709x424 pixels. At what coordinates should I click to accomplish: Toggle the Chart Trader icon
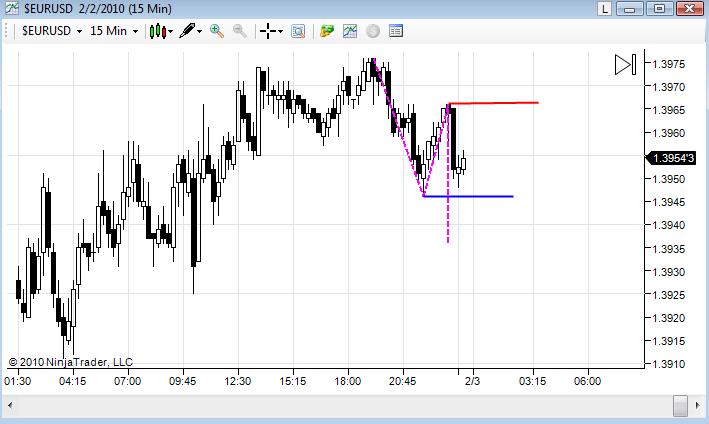[x=326, y=31]
